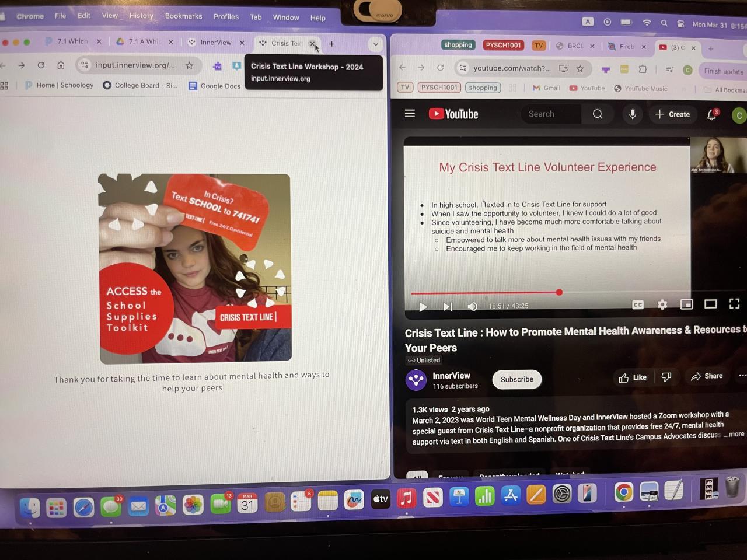This screenshot has height=560, width=747.
Task: Bookmark the YouTube page with the star
Action: click(580, 68)
